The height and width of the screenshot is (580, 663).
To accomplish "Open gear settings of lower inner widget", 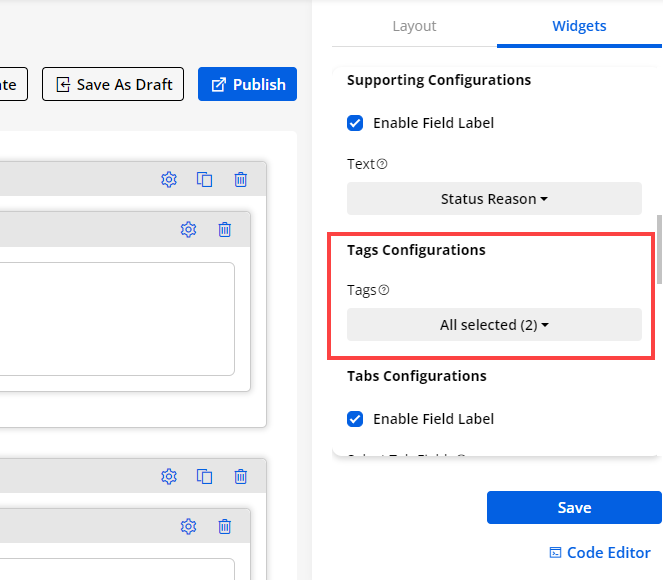I will click(188, 526).
